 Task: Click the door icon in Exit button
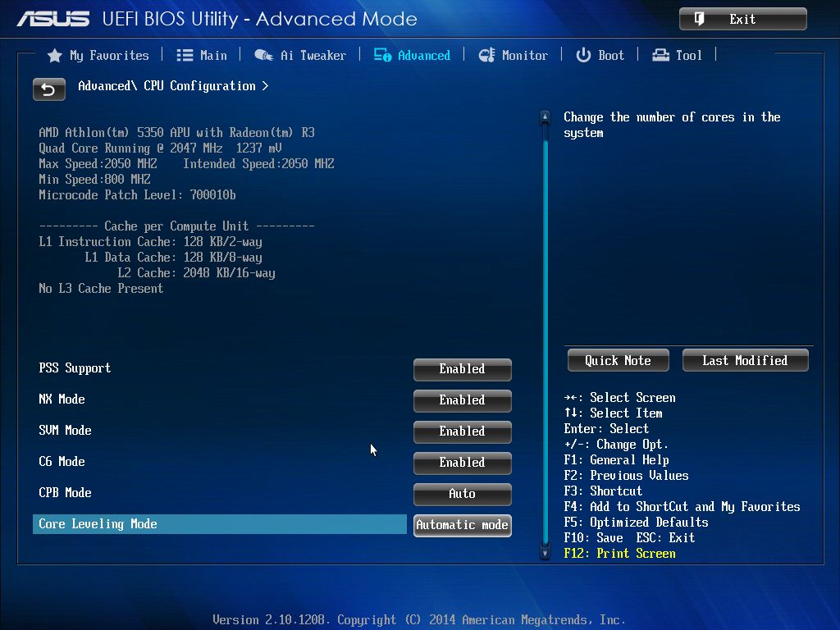(699, 19)
